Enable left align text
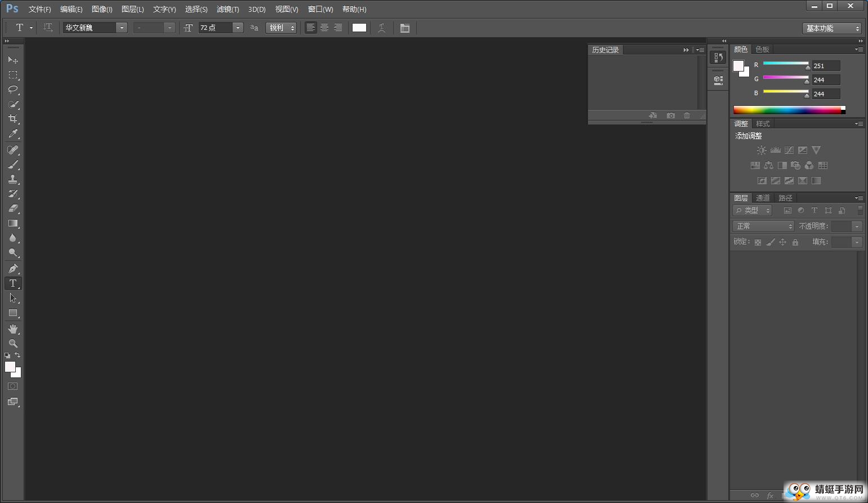 (x=310, y=28)
